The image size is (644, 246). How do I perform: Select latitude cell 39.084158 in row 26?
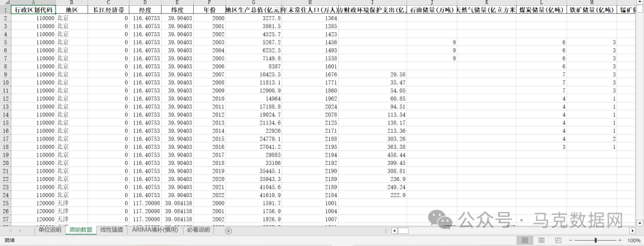click(177, 211)
